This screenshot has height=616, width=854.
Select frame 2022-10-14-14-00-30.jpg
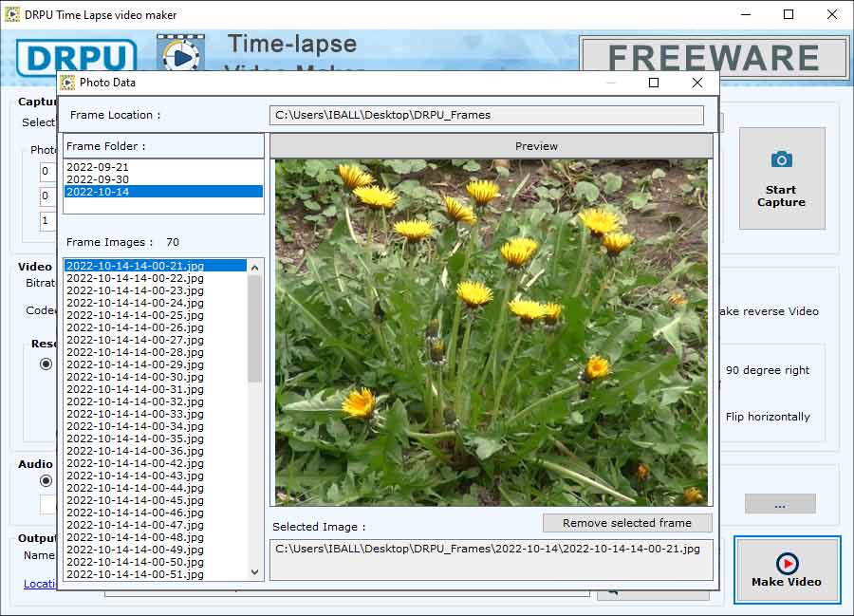156,377
